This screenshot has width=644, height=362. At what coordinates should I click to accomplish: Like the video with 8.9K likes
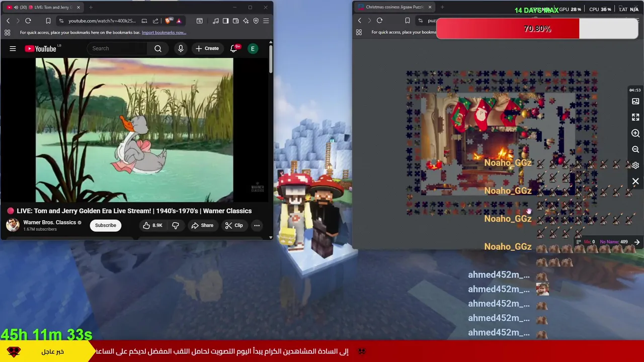pyautogui.click(x=152, y=225)
